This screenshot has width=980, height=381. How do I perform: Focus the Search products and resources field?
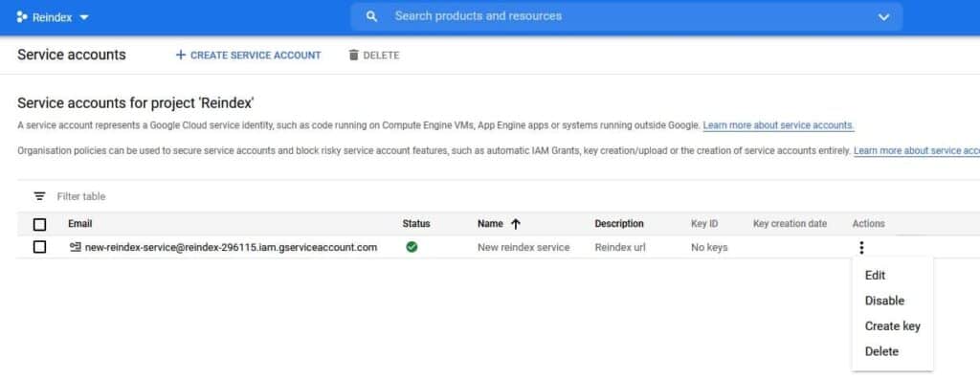pyautogui.click(x=626, y=16)
